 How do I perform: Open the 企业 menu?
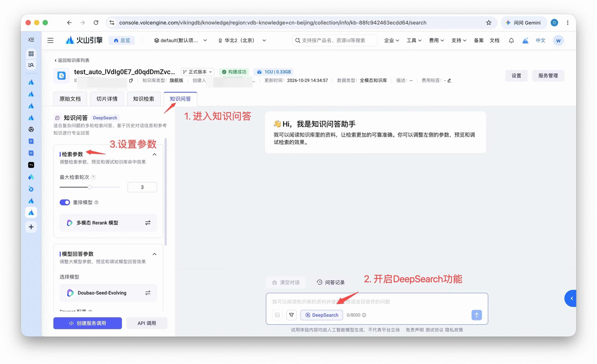pos(392,40)
